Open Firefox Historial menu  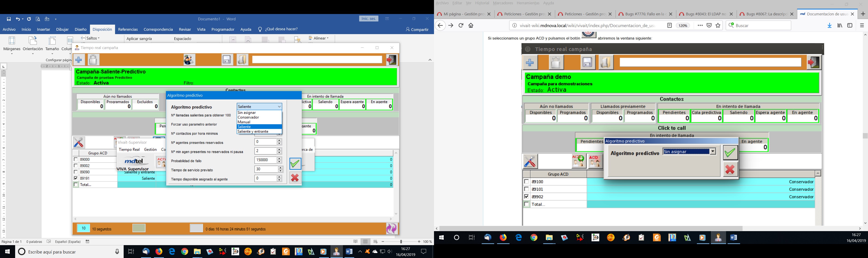click(482, 3)
